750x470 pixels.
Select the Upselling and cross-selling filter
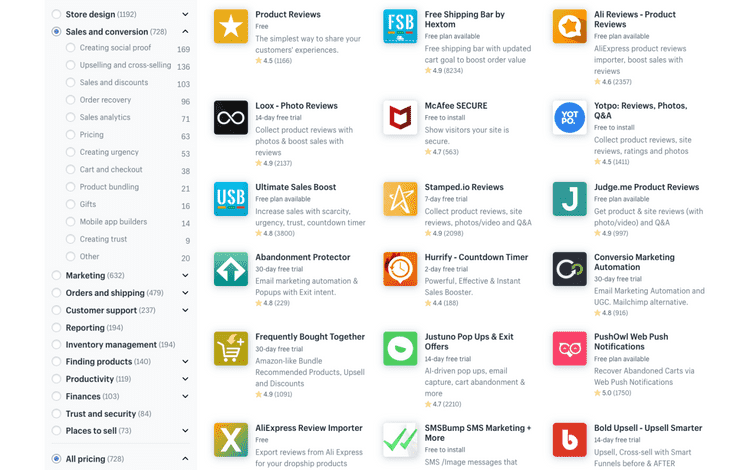pyautogui.click(x=71, y=66)
